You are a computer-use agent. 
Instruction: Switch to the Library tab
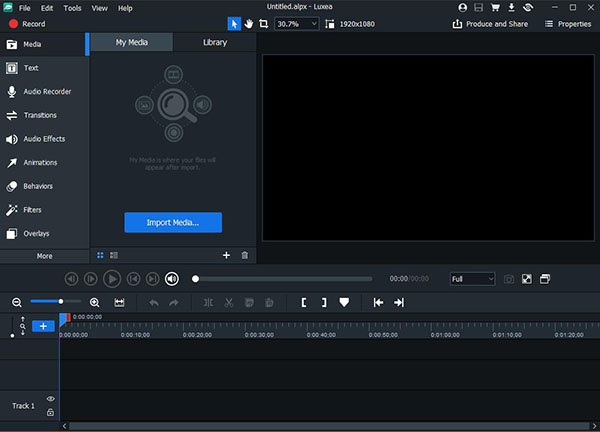[215, 42]
